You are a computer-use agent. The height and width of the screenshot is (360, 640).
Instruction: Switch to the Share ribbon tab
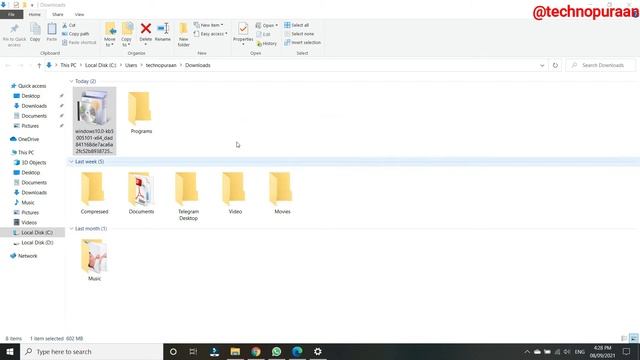tap(58, 14)
